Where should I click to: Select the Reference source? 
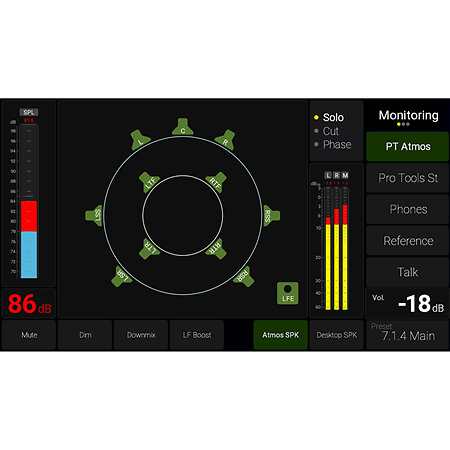tap(407, 241)
